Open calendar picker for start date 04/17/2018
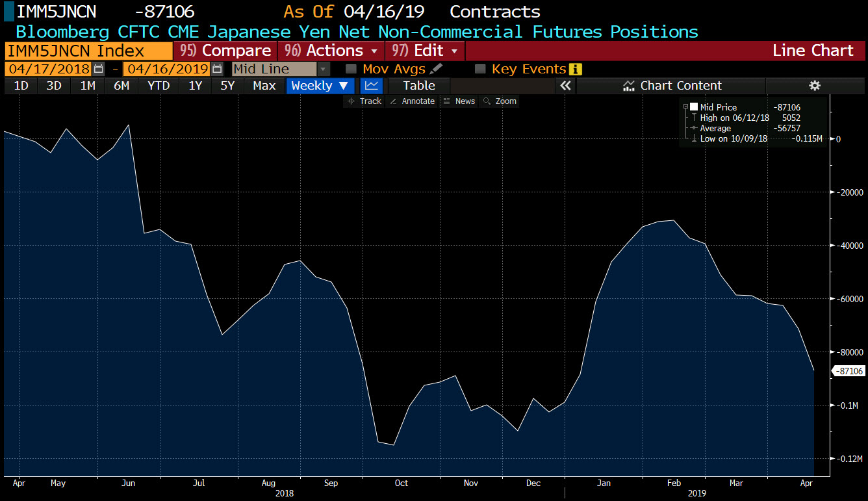Screen dimensions: 868x501 (x=99, y=69)
